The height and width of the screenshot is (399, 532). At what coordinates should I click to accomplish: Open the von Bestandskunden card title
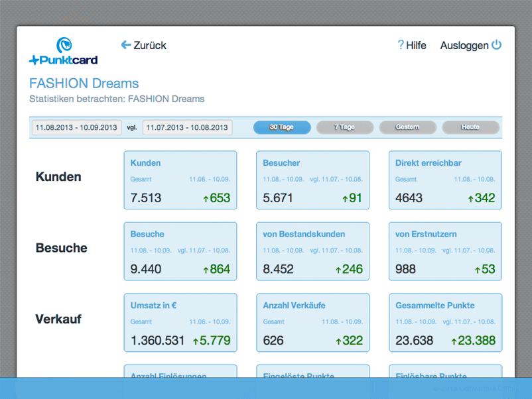(x=304, y=234)
